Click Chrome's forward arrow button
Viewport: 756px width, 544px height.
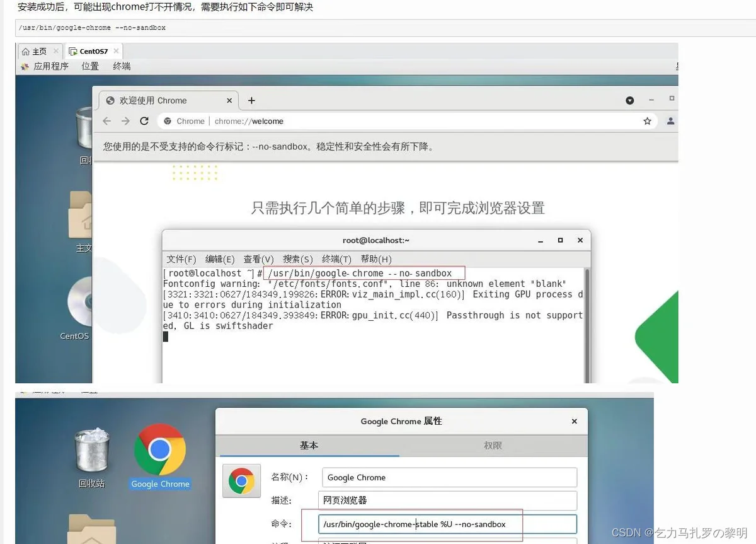tap(125, 121)
